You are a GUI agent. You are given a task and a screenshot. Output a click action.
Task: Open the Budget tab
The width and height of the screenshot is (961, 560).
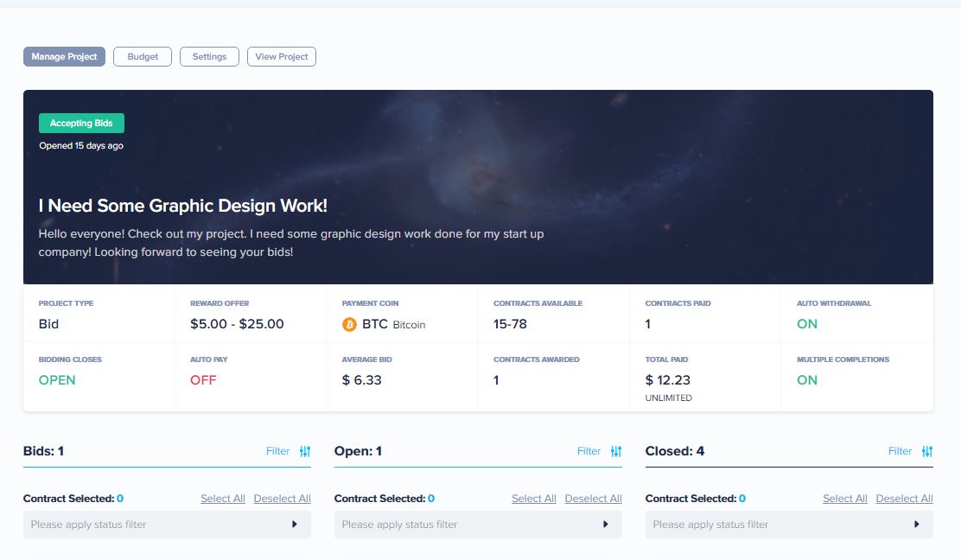click(143, 57)
